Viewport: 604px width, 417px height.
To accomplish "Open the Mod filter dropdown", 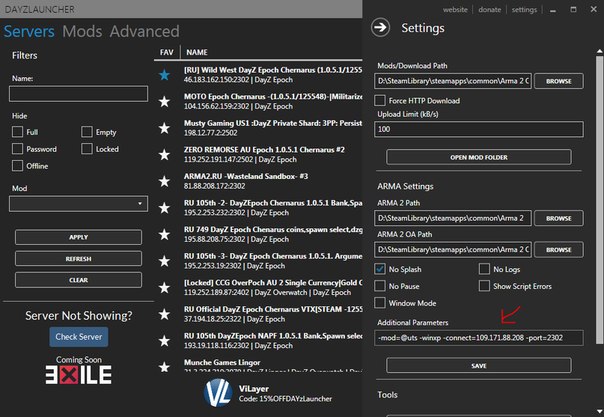I will click(79, 204).
